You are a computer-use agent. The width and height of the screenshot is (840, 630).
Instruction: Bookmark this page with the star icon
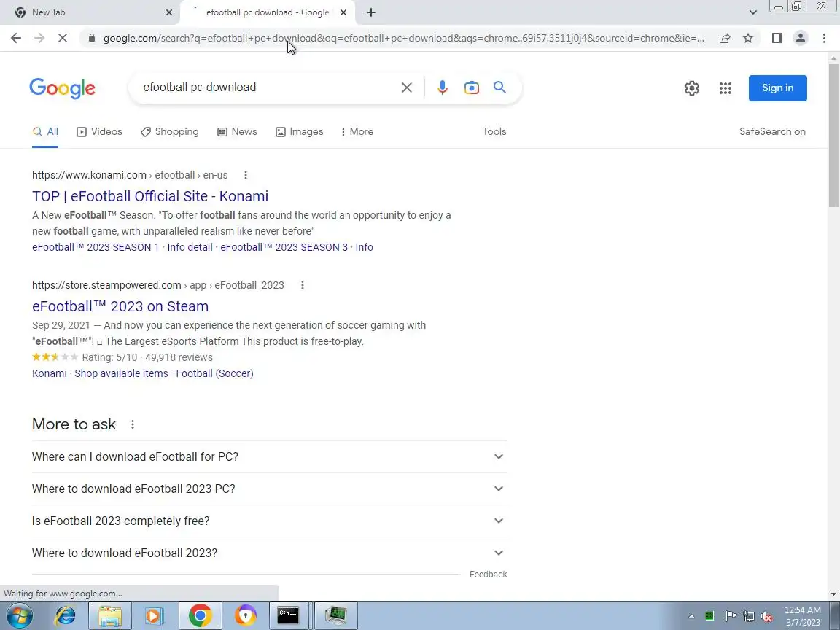point(748,38)
